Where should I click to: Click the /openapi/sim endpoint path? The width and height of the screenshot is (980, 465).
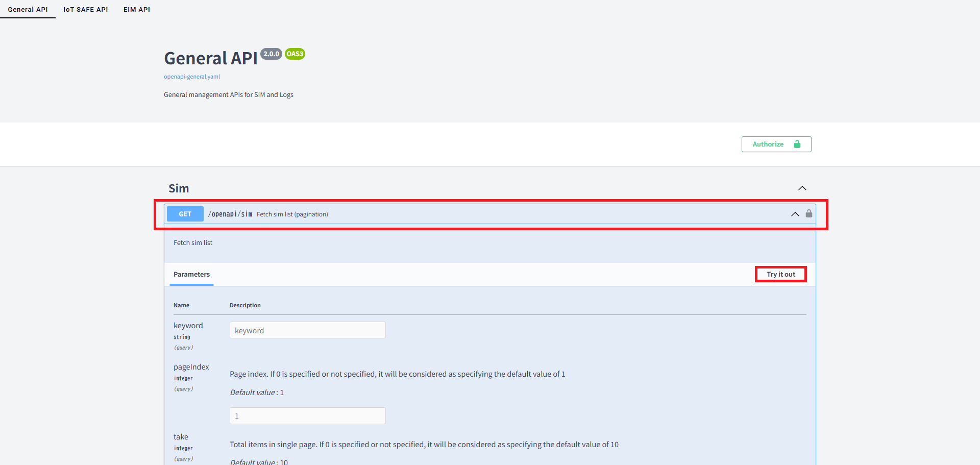[230, 214]
